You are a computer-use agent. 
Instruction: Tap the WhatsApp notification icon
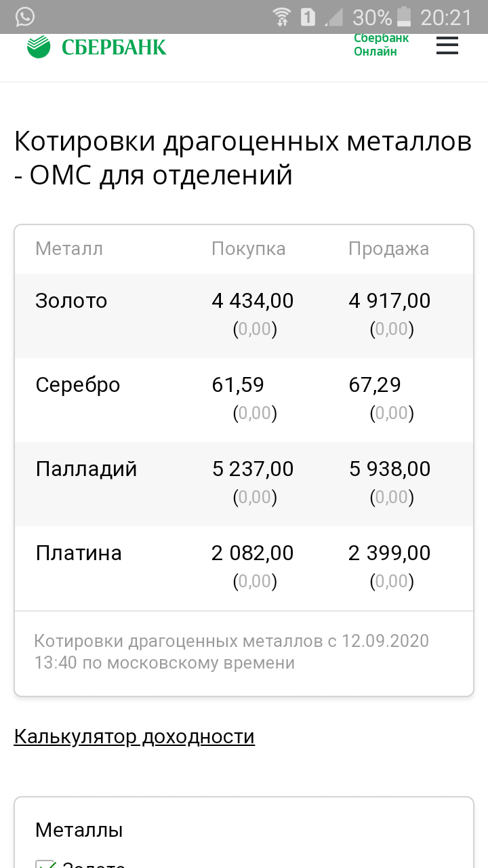[24, 16]
